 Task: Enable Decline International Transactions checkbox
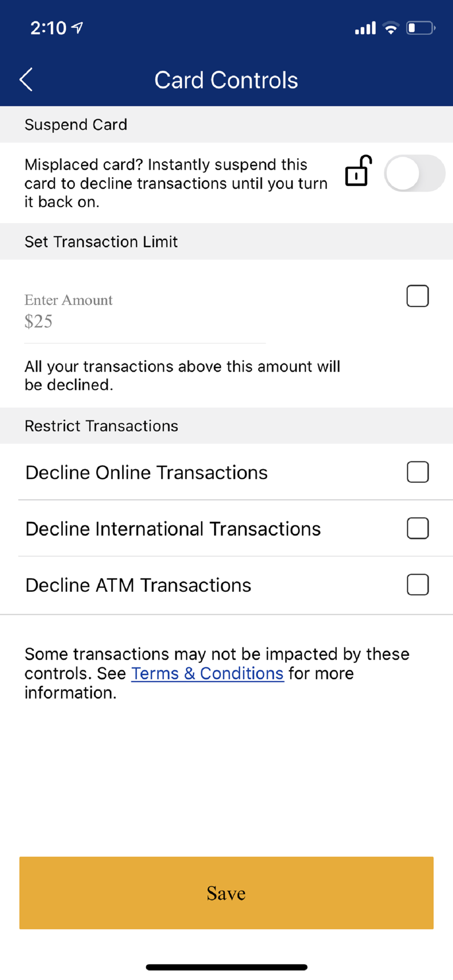(x=418, y=528)
